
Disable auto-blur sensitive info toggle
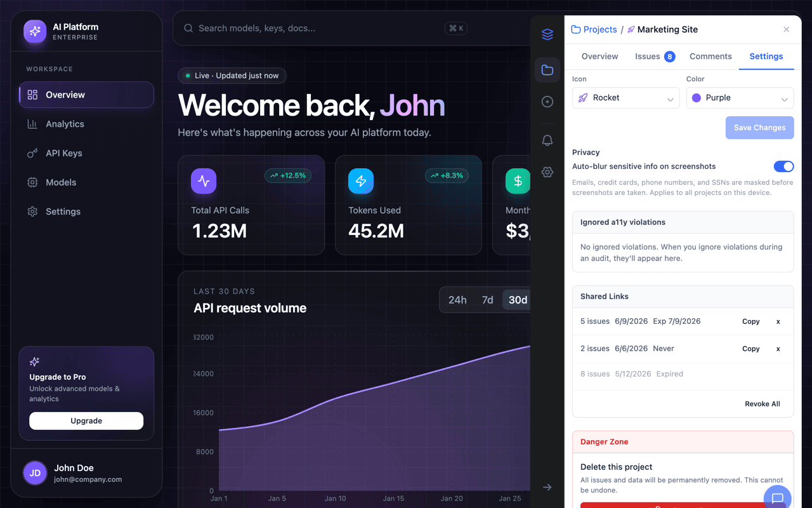pyautogui.click(x=783, y=166)
